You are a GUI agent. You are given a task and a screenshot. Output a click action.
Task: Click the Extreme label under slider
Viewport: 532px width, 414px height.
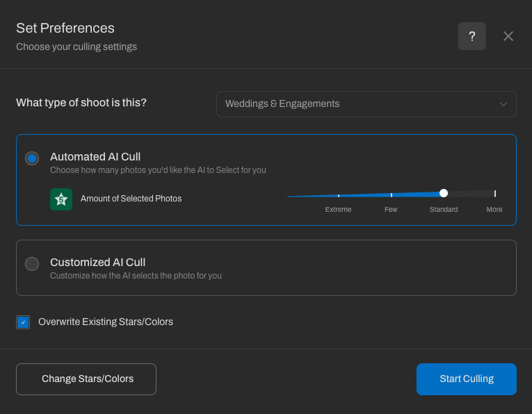[x=338, y=210]
